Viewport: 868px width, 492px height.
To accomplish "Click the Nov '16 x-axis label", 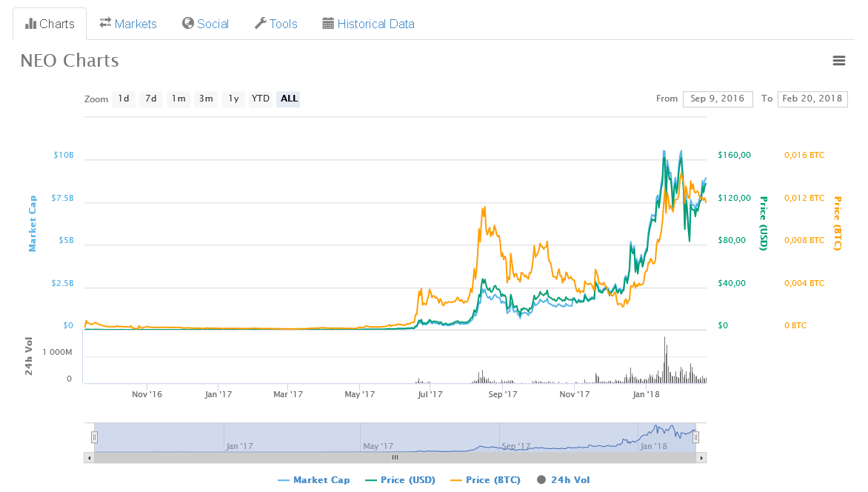I will [x=147, y=394].
